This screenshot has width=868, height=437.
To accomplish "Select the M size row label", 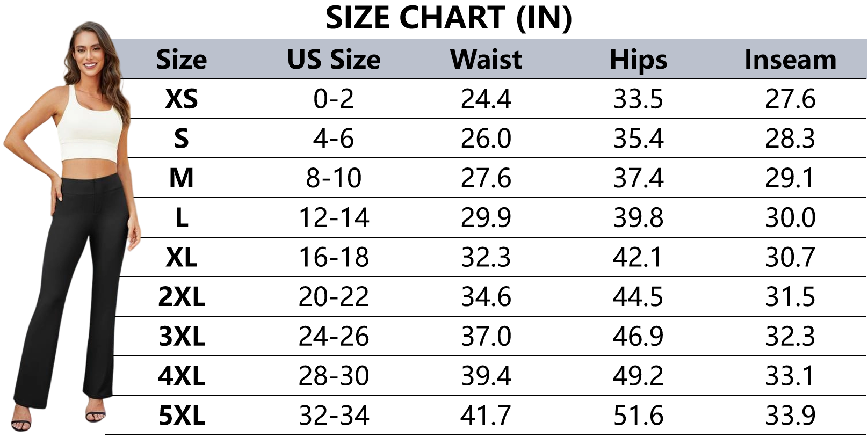I will (182, 178).
